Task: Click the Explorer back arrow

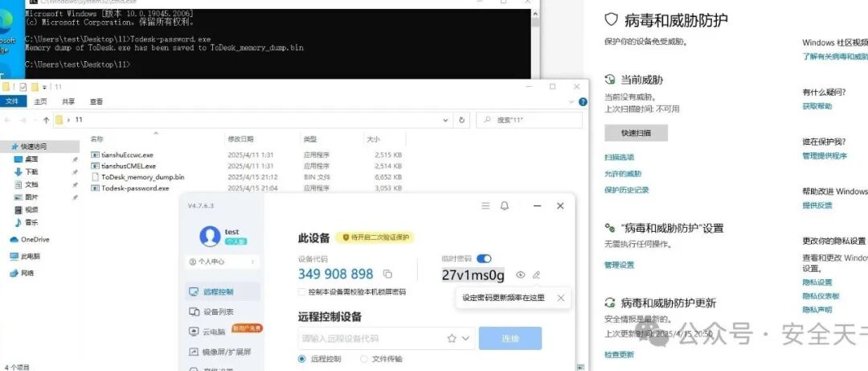Action: pyautogui.click(x=8, y=120)
